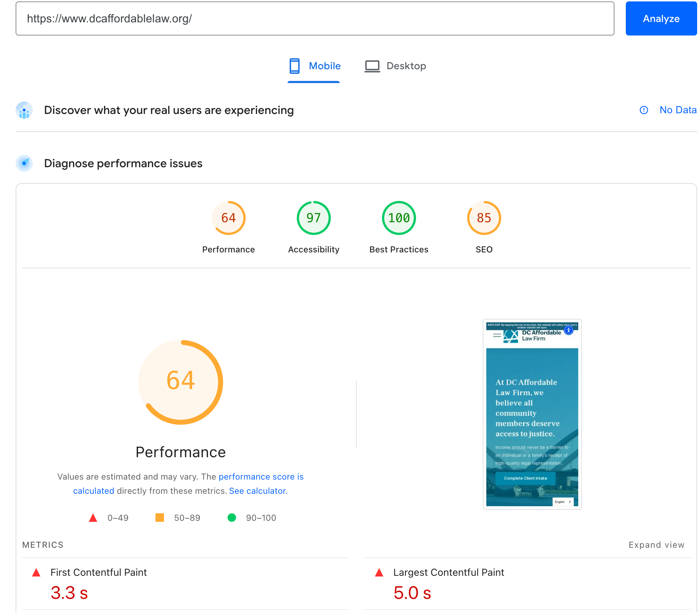Click the desktop monitor icon
The image size is (700, 612).
click(372, 65)
